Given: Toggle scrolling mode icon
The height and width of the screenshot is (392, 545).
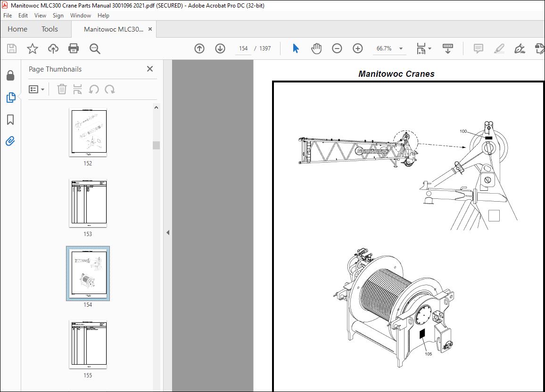Looking at the screenshot, I should point(448,49).
